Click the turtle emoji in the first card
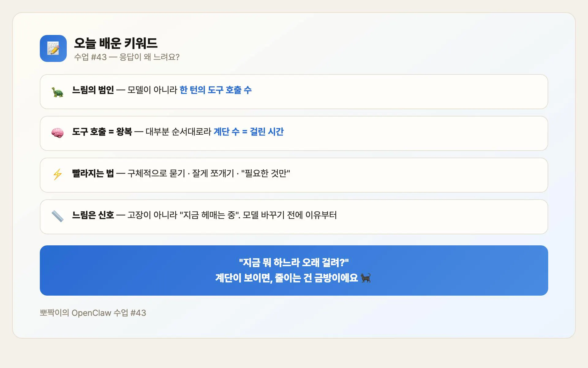The width and height of the screenshot is (588, 368). pyautogui.click(x=58, y=92)
